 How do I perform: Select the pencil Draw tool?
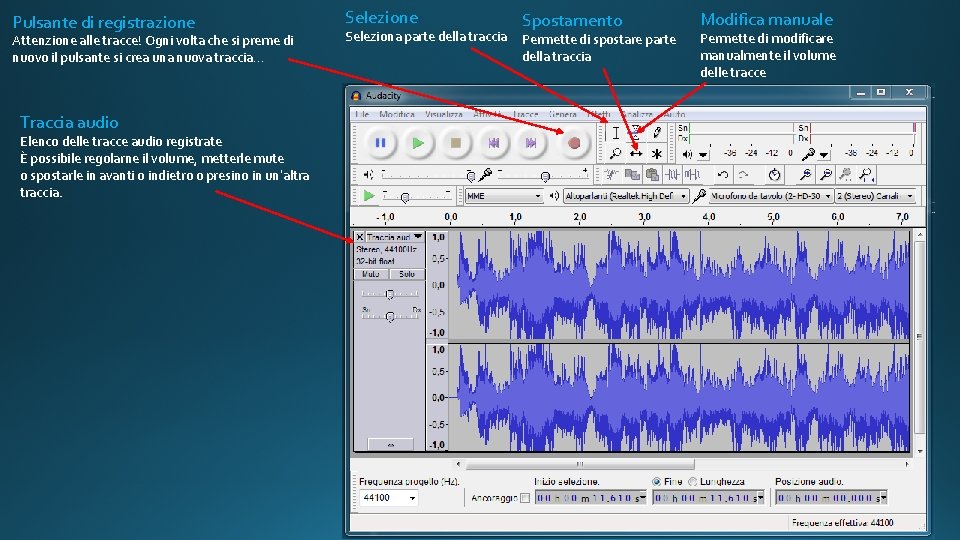657,133
